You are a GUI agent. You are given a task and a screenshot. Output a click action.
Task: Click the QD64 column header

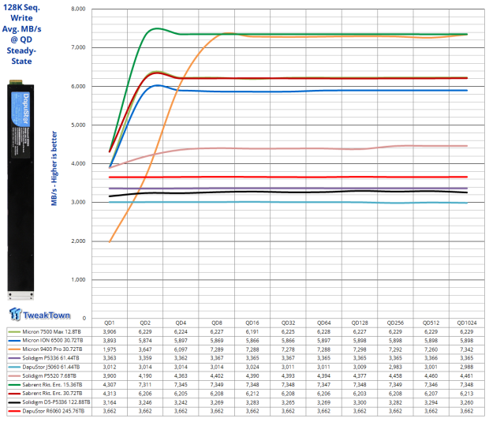[x=323, y=323]
